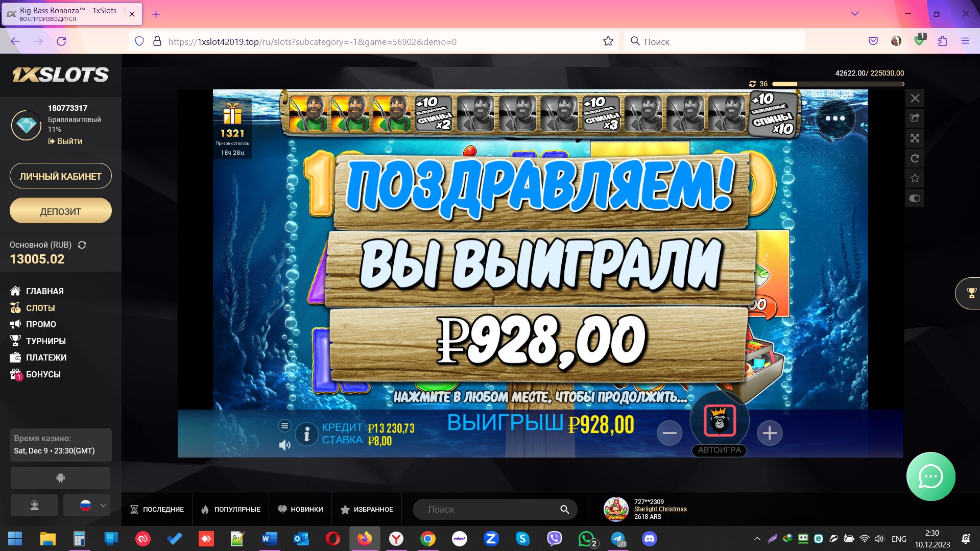Show hidden system tray icons
This screenshot has width=980, height=551.
[x=757, y=539]
